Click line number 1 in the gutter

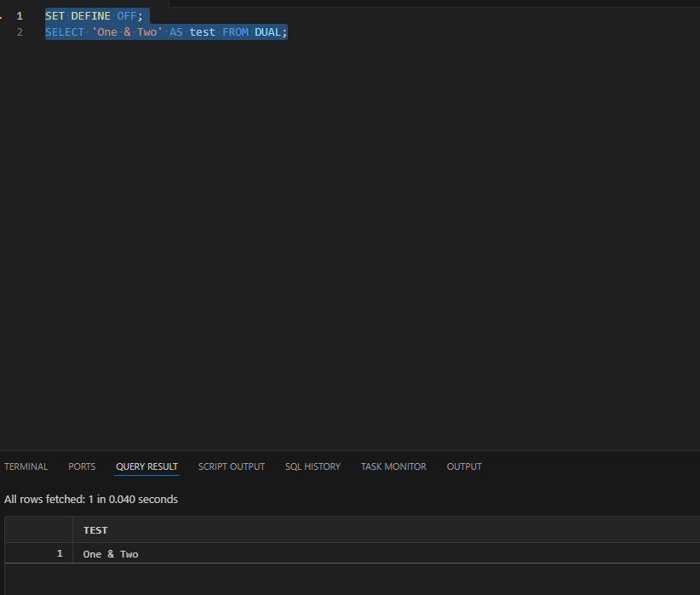pyautogui.click(x=20, y=16)
